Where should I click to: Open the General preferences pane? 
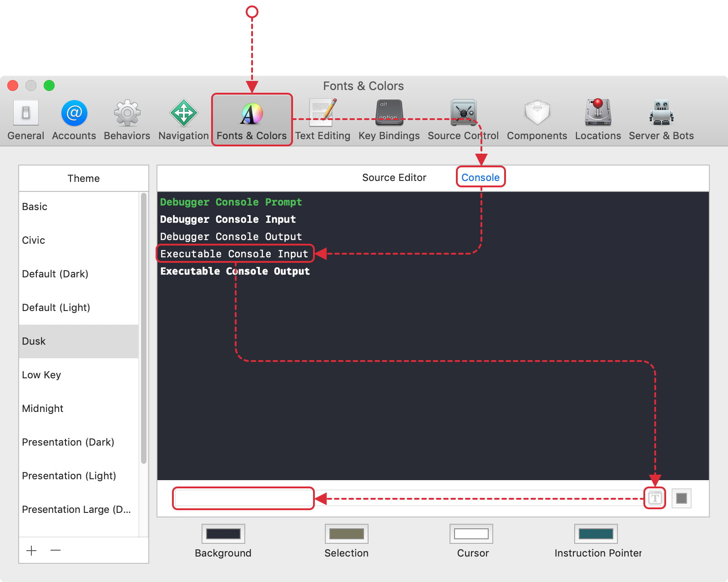(26, 120)
